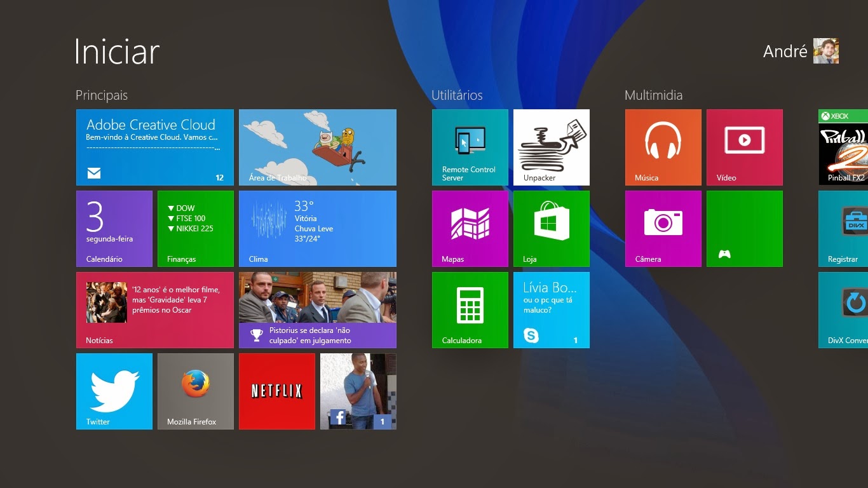Open the Facebook tile
Image resolution: width=868 pixels, height=488 pixels.
click(x=358, y=391)
